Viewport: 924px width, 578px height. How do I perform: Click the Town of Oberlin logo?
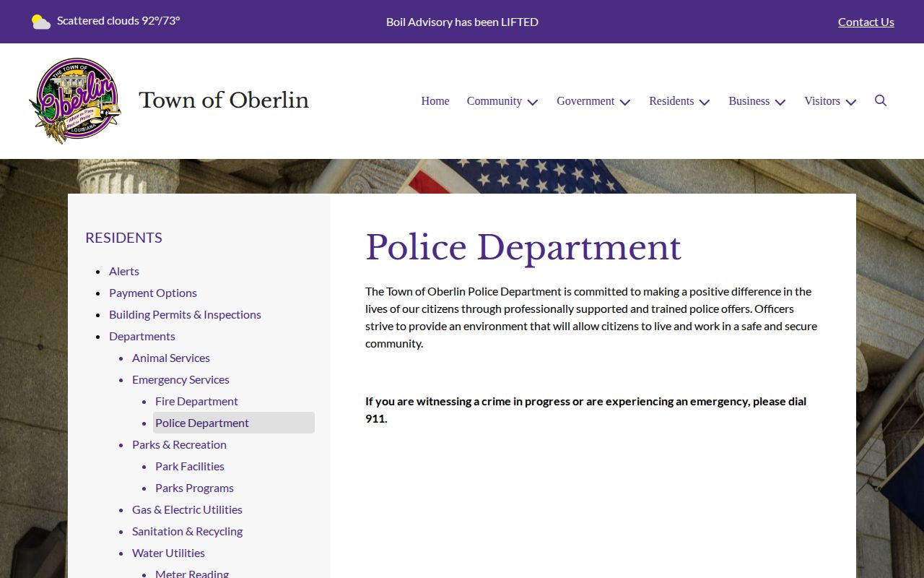75,101
